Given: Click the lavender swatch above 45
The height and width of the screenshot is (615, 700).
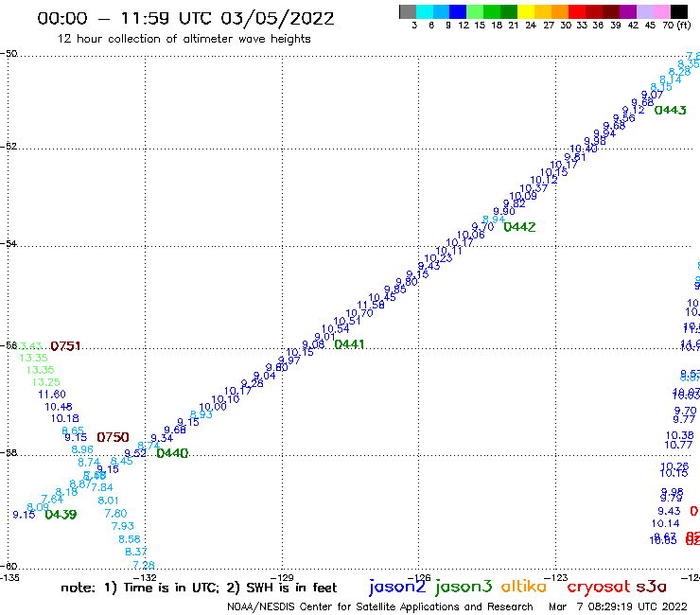Looking at the screenshot, I should (644, 11).
